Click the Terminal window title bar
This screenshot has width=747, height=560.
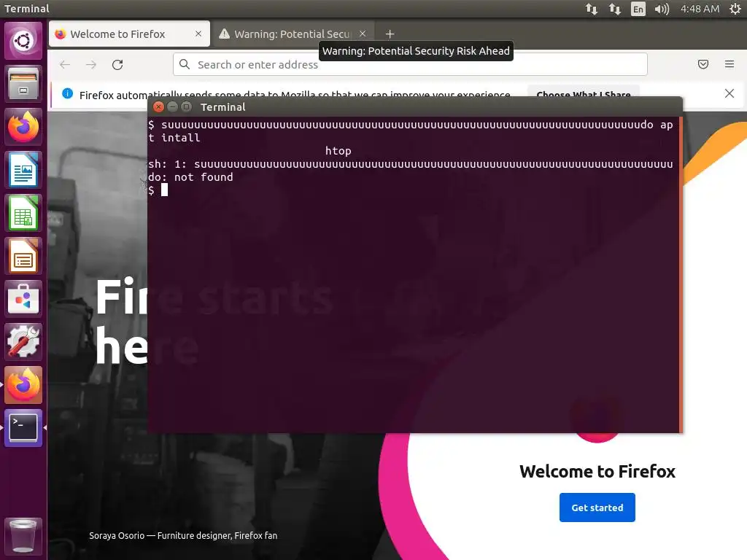click(414, 107)
